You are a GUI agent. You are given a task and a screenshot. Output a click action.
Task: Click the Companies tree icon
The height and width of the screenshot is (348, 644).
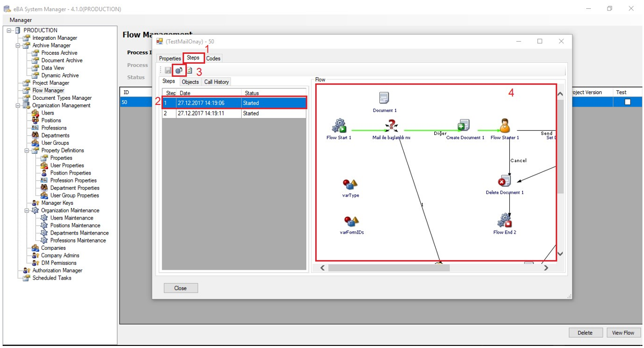(x=35, y=248)
